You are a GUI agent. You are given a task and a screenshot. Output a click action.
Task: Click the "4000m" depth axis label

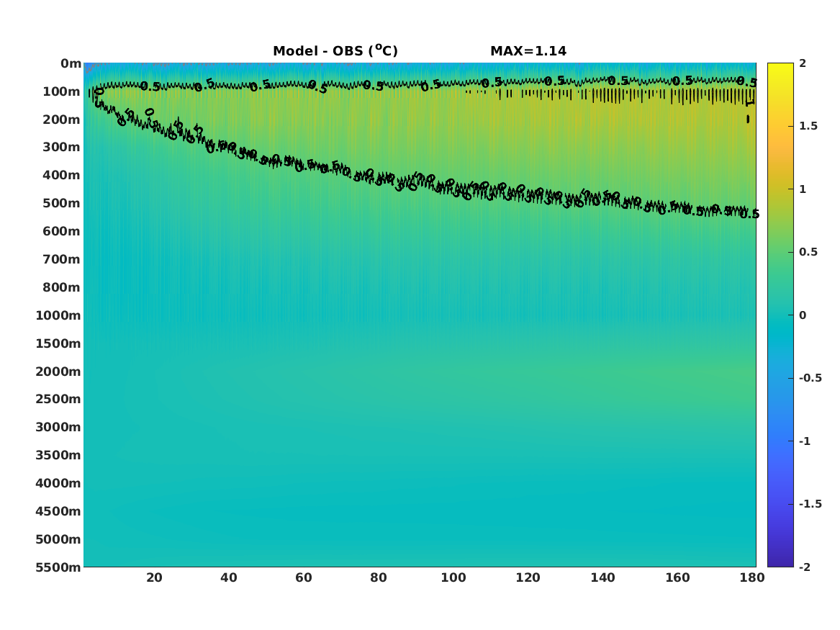tap(58, 483)
